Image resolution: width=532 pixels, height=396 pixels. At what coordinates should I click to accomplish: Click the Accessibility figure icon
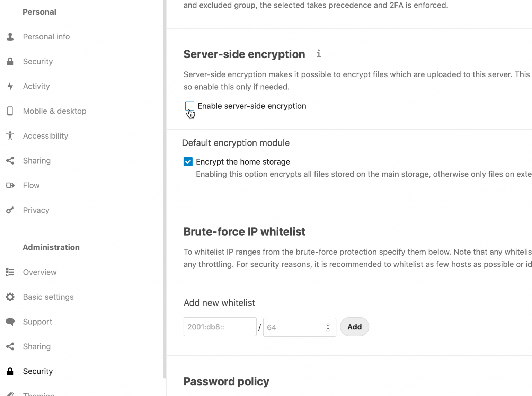pos(10,136)
